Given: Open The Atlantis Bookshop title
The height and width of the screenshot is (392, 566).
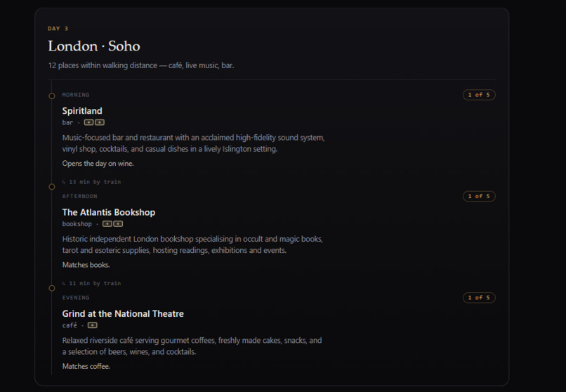Looking at the screenshot, I should click(x=109, y=212).
